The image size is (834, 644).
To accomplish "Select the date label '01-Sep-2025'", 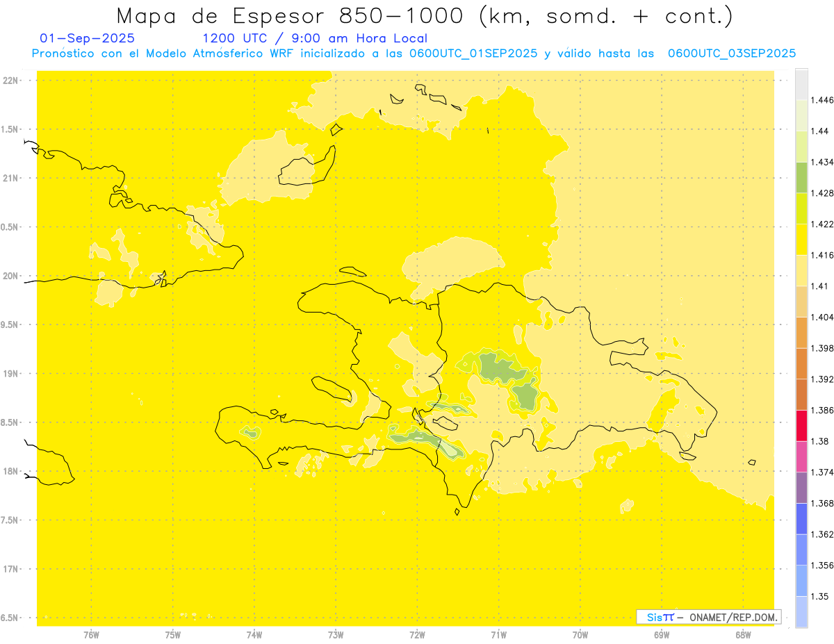I will (x=88, y=38).
